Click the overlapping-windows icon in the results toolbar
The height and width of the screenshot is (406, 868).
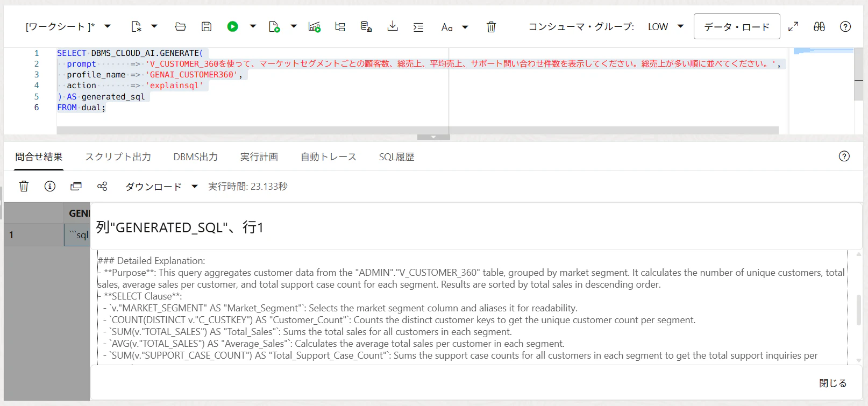click(x=76, y=186)
